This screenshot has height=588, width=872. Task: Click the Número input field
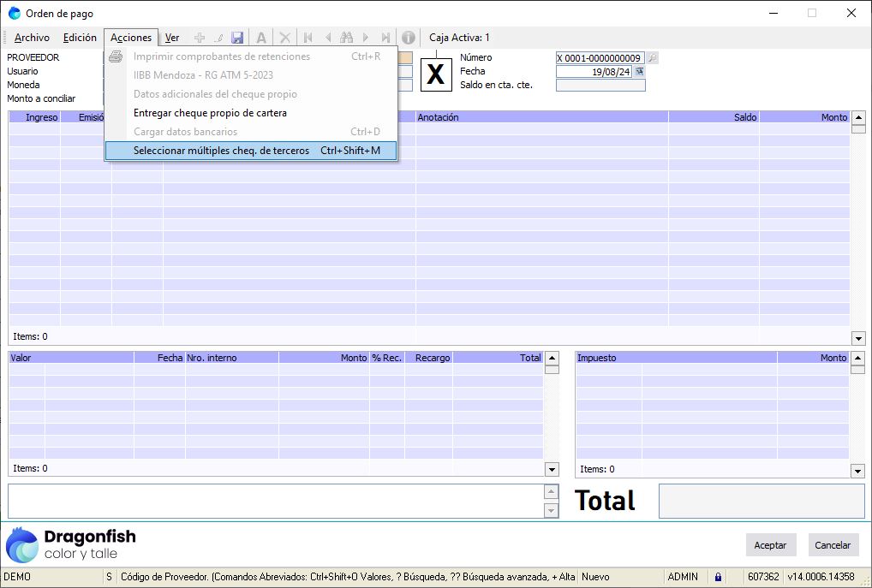tap(600, 58)
